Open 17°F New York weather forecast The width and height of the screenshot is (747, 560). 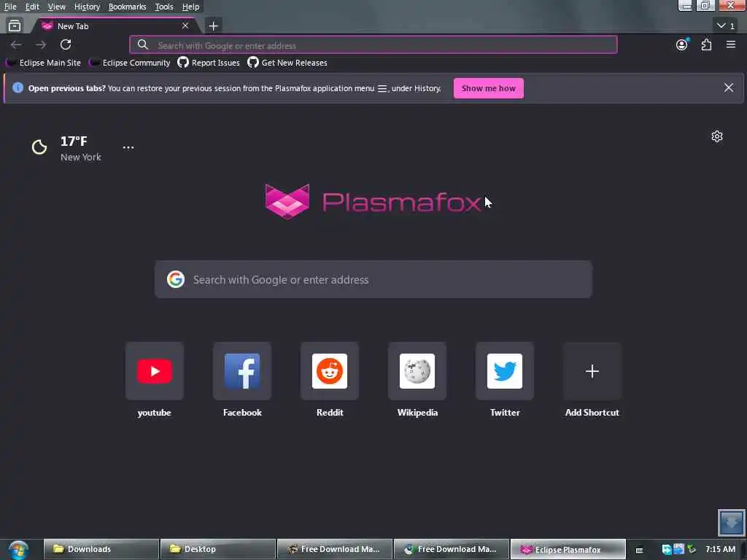(66, 148)
